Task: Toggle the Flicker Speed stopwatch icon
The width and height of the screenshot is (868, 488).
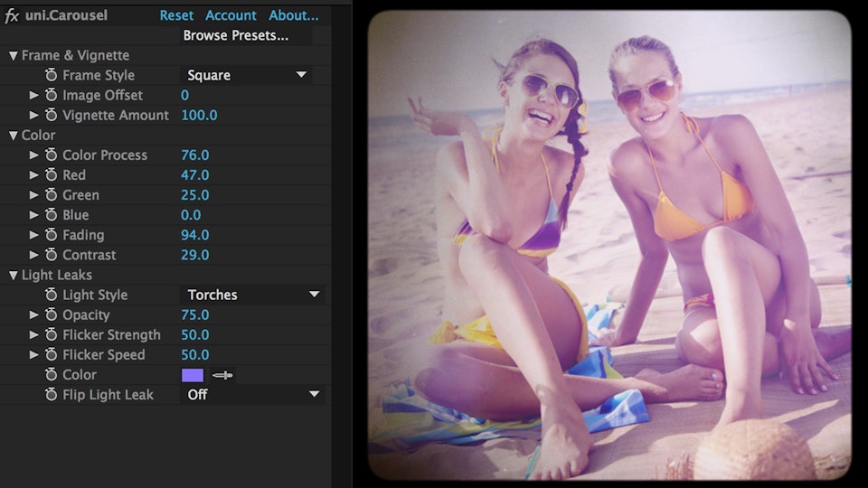Action: click(x=52, y=355)
